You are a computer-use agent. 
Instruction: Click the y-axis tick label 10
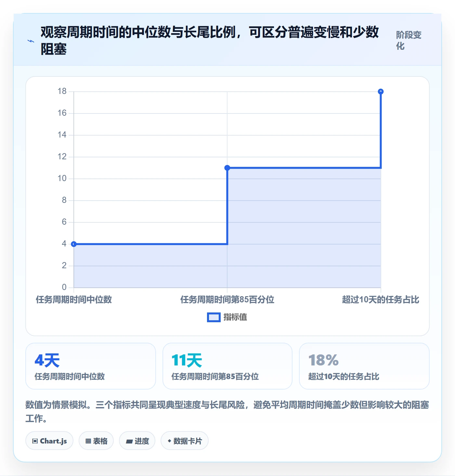62,178
